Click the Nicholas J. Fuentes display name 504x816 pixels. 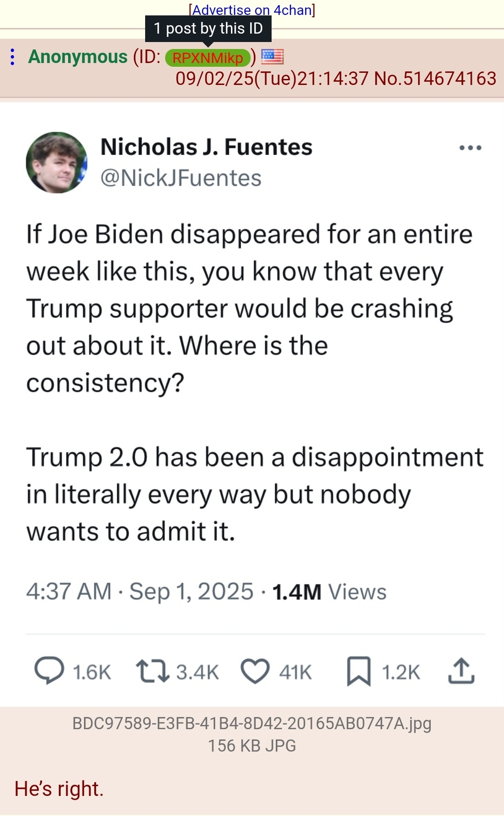pyautogui.click(x=206, y=147)
